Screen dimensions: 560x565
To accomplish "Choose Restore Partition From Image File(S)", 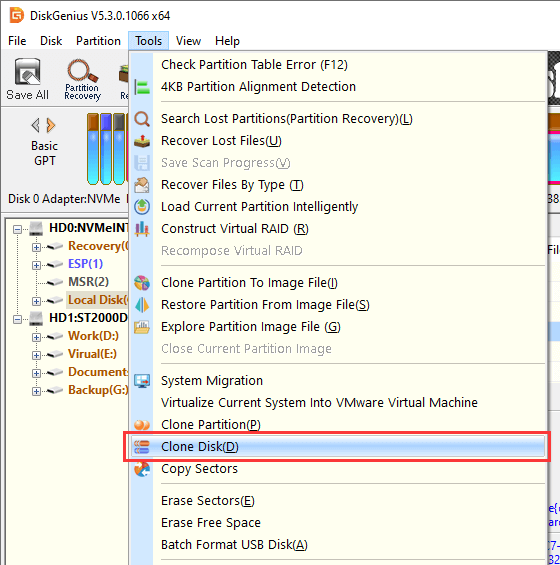I will point(338,305).
